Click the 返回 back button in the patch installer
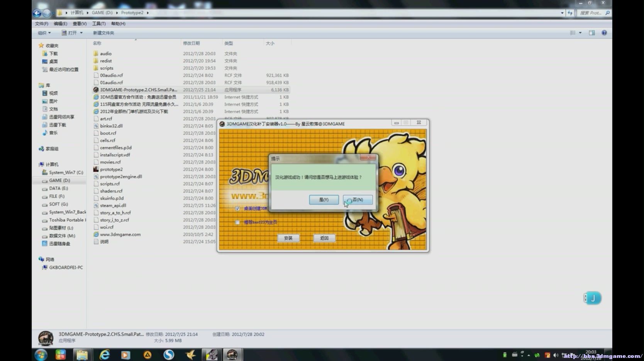The height and width of the screenshot is (361, 644). pos(324,238)
